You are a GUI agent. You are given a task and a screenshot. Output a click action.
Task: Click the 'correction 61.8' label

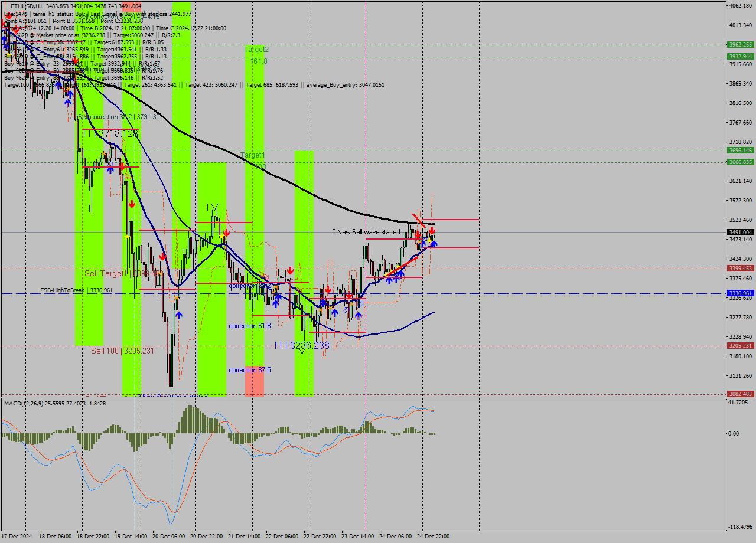click(x=250, y=326)
